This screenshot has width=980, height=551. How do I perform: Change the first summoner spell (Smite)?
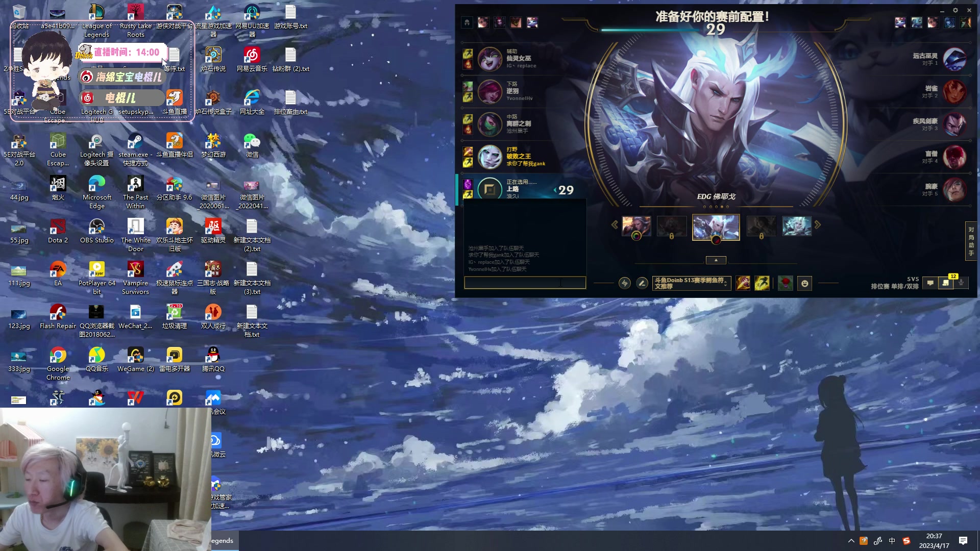(743, 283)
